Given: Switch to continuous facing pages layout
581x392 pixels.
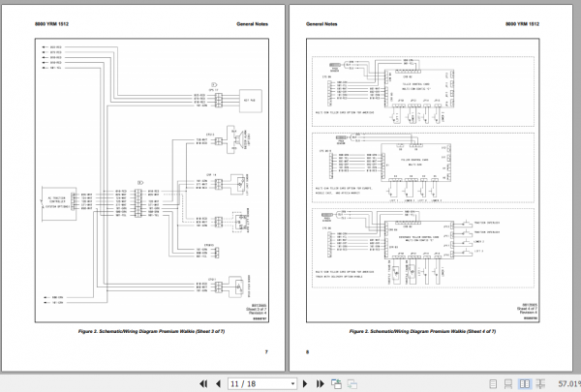Looking at the screenshot, I should click(540, 384).
